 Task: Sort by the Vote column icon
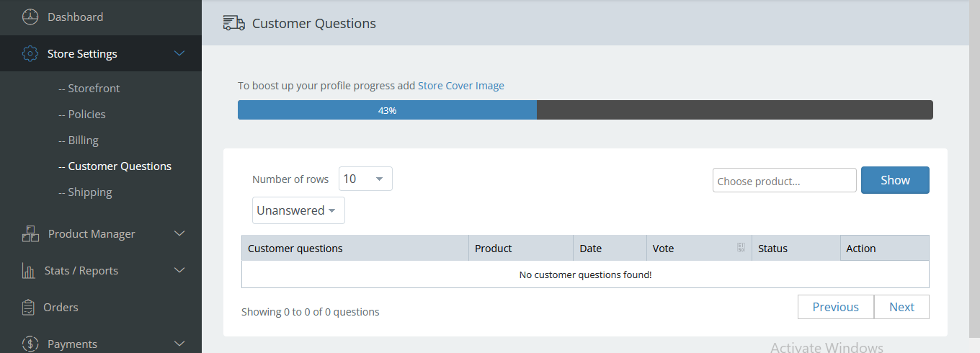740,248
